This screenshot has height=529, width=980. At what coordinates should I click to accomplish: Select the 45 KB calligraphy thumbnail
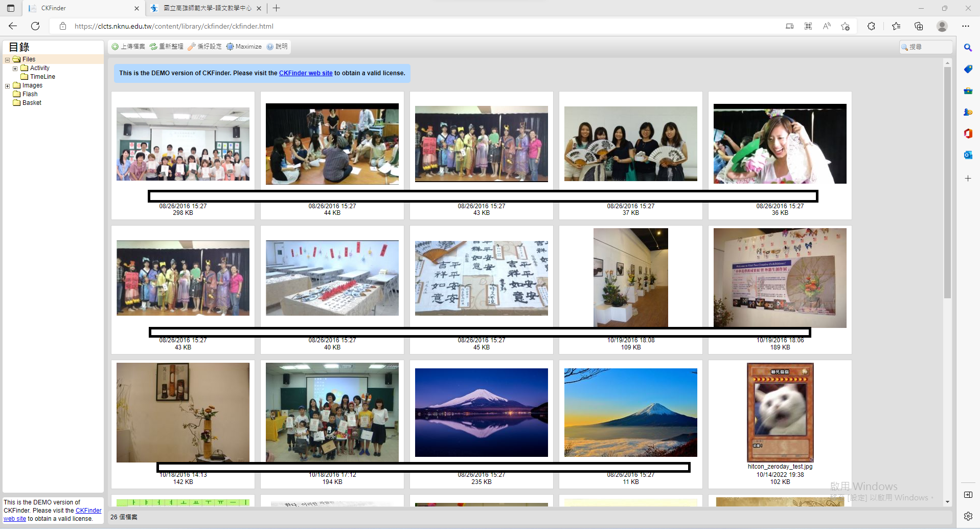(x=482, y=278)
